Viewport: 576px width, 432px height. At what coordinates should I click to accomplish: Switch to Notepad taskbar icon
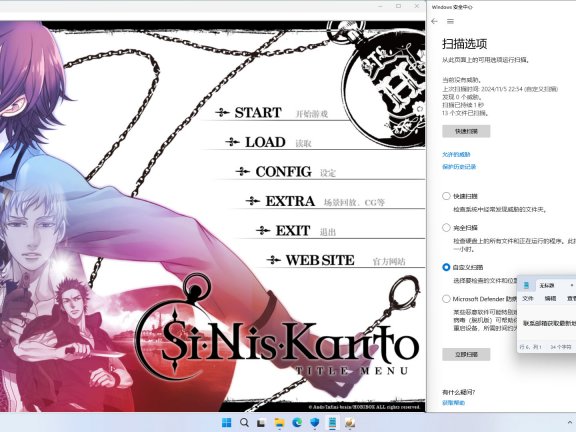point(332,422)
